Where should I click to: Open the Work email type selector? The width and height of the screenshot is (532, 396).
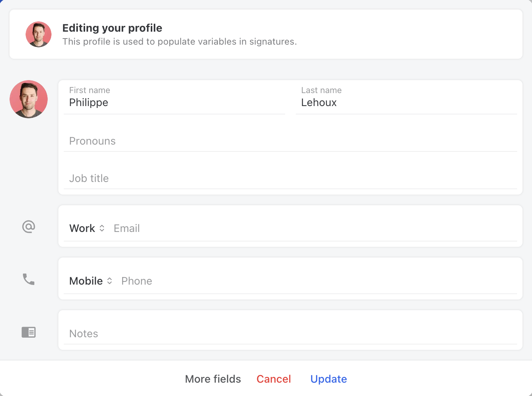click(86, 228)
